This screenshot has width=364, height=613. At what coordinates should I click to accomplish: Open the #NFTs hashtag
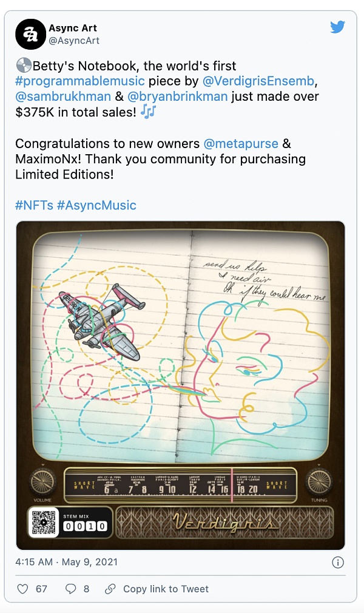(x=34, y=205)
